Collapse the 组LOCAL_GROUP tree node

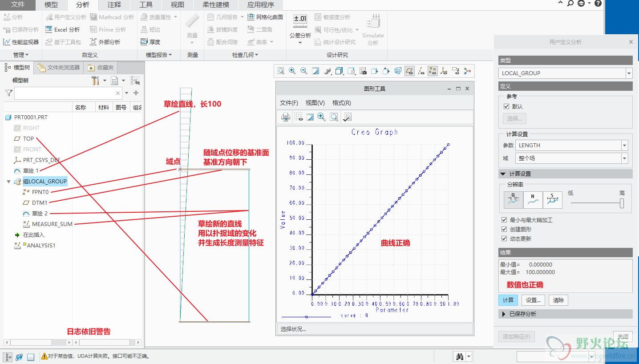pos(8,182)
